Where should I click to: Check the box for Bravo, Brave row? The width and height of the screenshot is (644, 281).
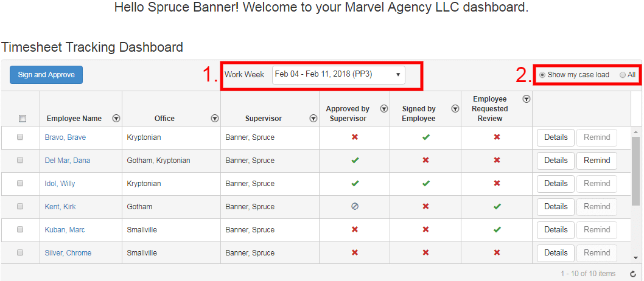point(20,137)
